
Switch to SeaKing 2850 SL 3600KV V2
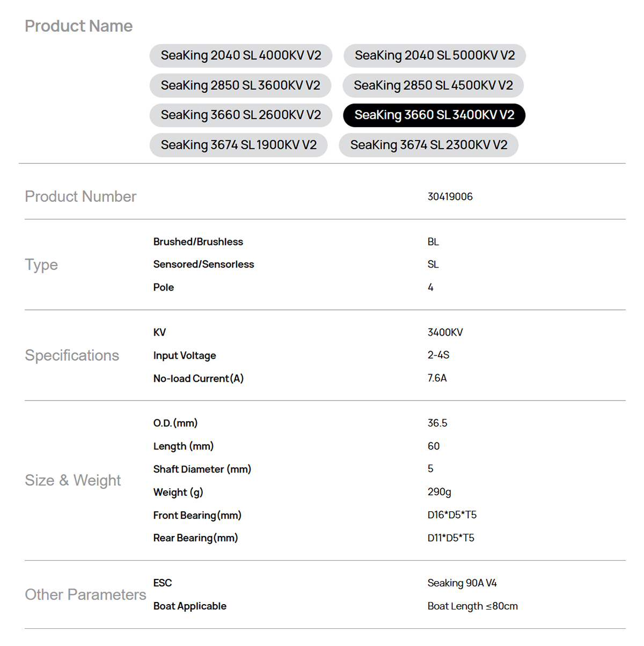pyautogui.click(x=240, y=85)
